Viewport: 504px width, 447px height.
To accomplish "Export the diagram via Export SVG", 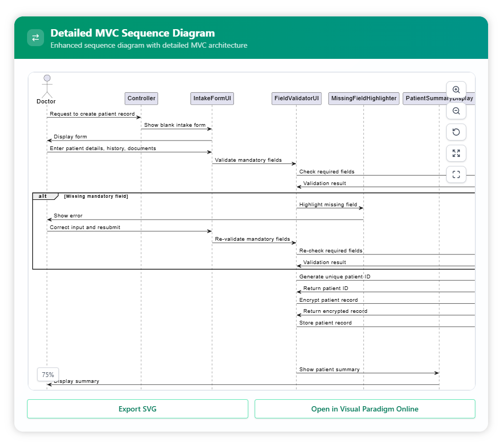I will [137, 409].
